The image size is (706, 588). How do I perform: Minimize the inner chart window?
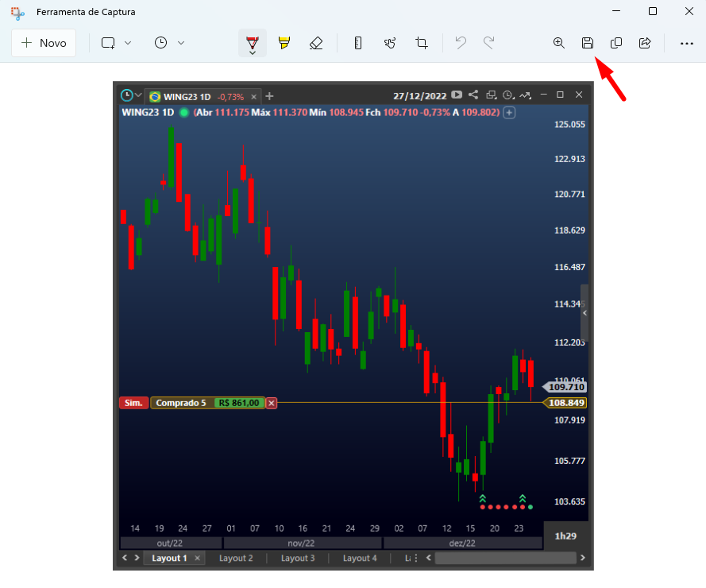(544, 95)
